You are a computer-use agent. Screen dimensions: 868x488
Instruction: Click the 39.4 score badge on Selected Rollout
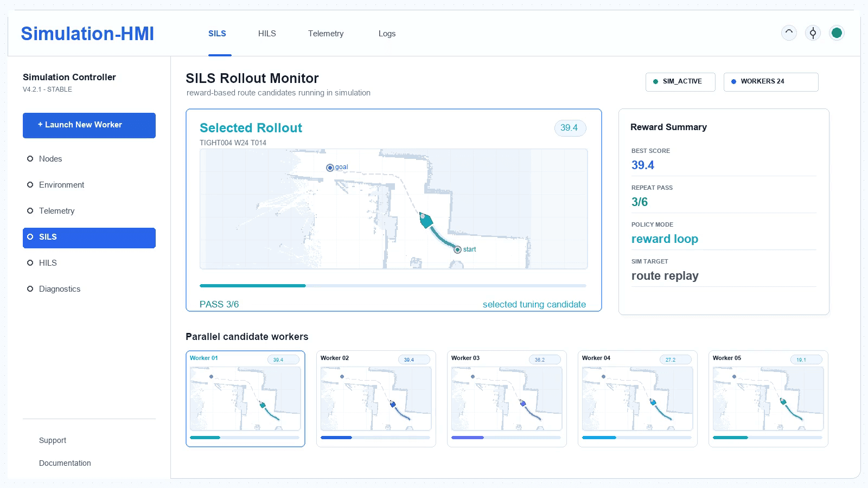tap(570, 128)
